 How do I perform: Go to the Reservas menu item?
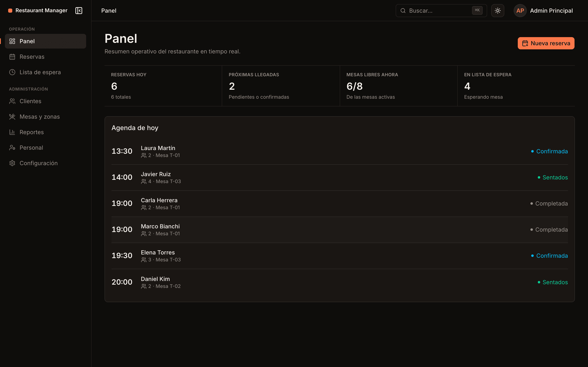tap(46, 57)
